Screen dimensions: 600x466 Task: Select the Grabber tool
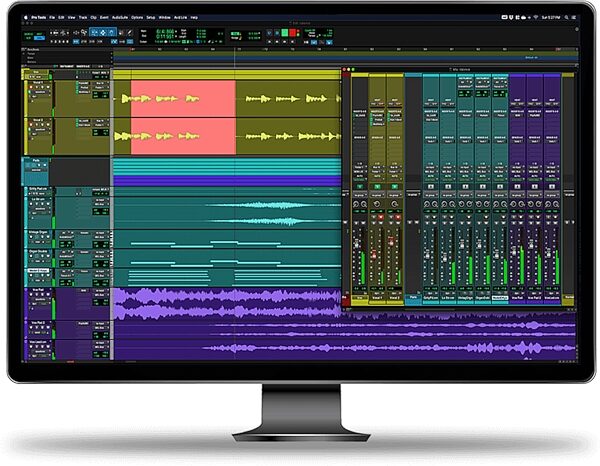[x=111, y=33]
